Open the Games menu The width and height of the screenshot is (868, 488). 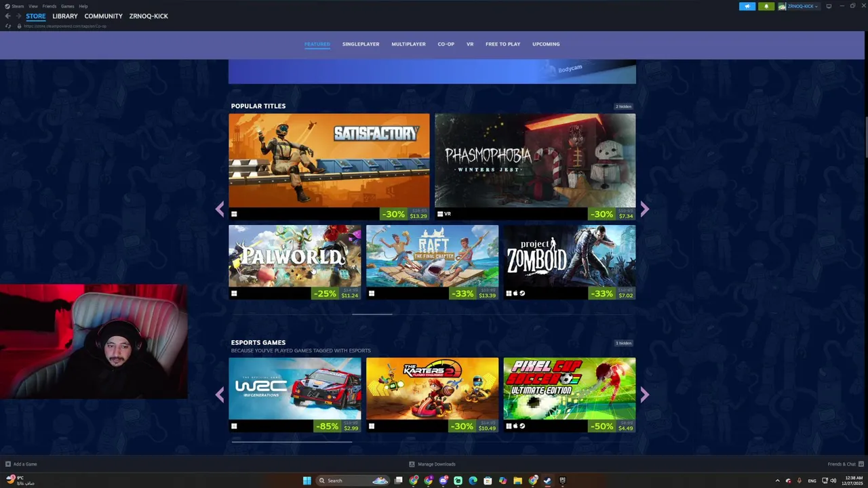[x=67, y=6]
